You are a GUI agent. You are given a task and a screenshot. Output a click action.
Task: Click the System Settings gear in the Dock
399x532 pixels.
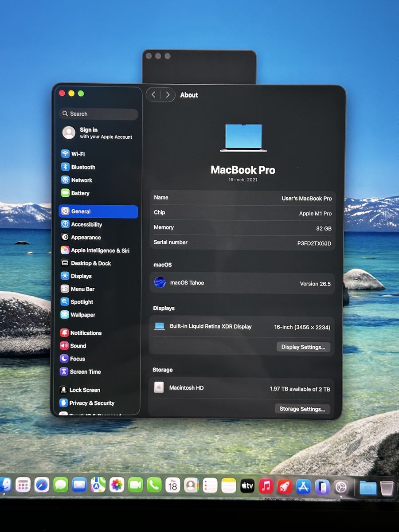[341, 488]
